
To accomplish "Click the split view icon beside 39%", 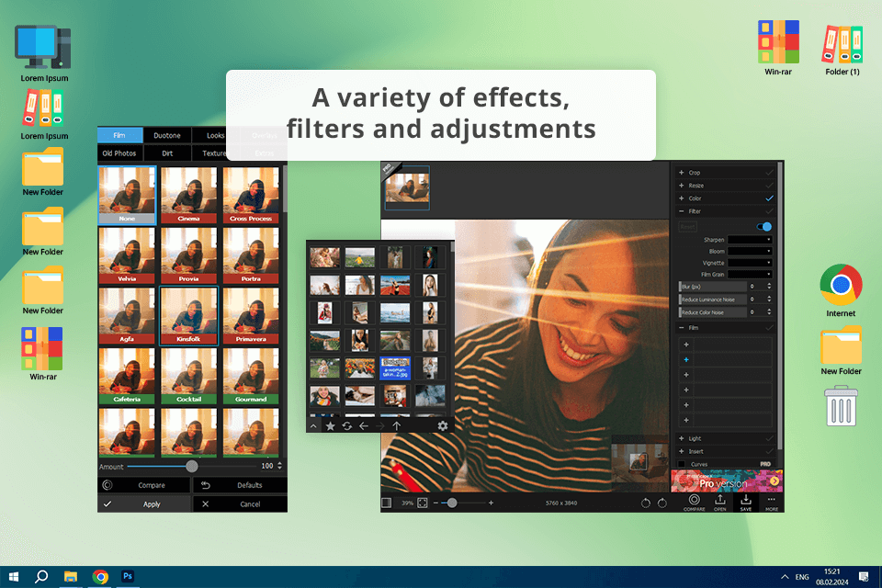I will tap(387, 503).
